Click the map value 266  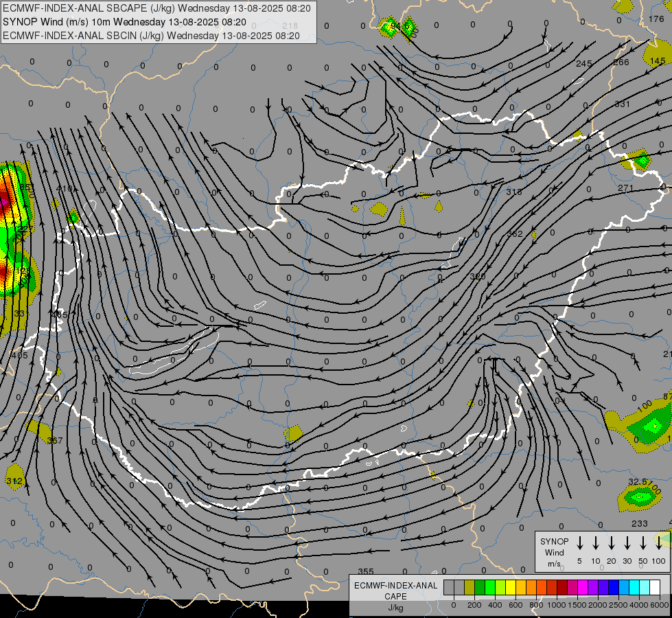tap(621, 62)
